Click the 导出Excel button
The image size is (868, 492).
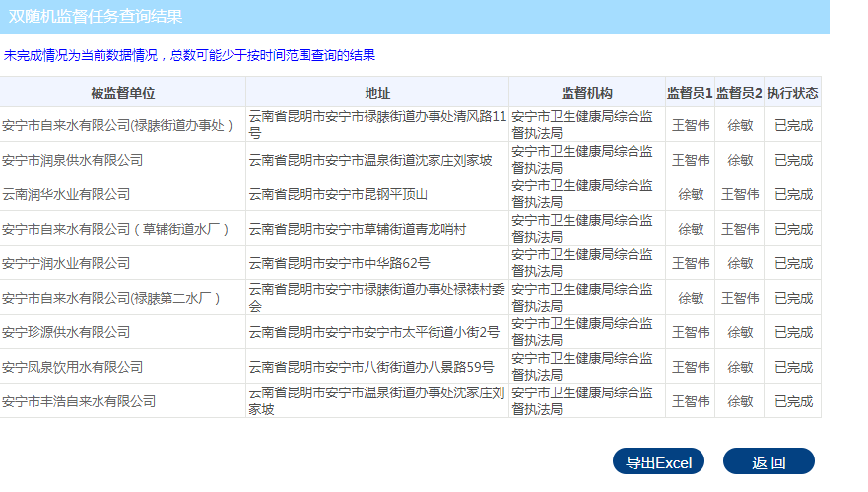point(658,461)
